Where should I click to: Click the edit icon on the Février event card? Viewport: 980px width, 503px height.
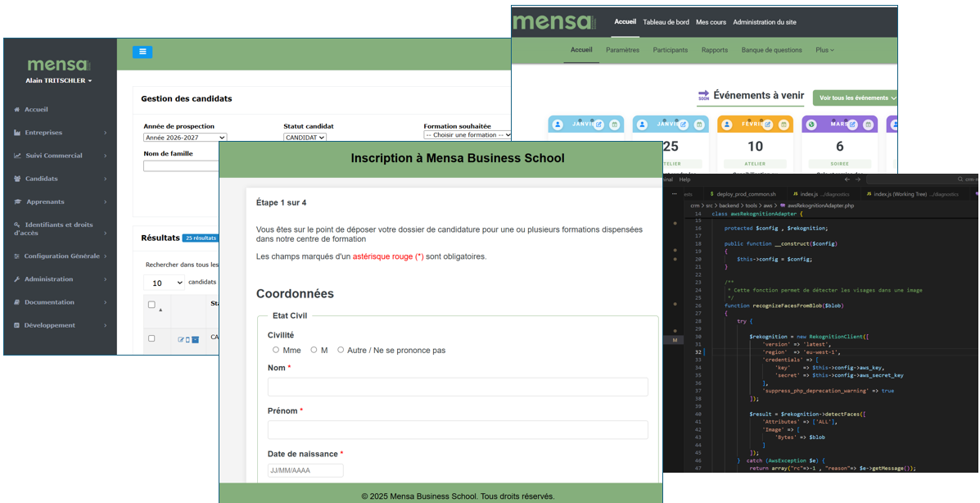pos(768,125)
